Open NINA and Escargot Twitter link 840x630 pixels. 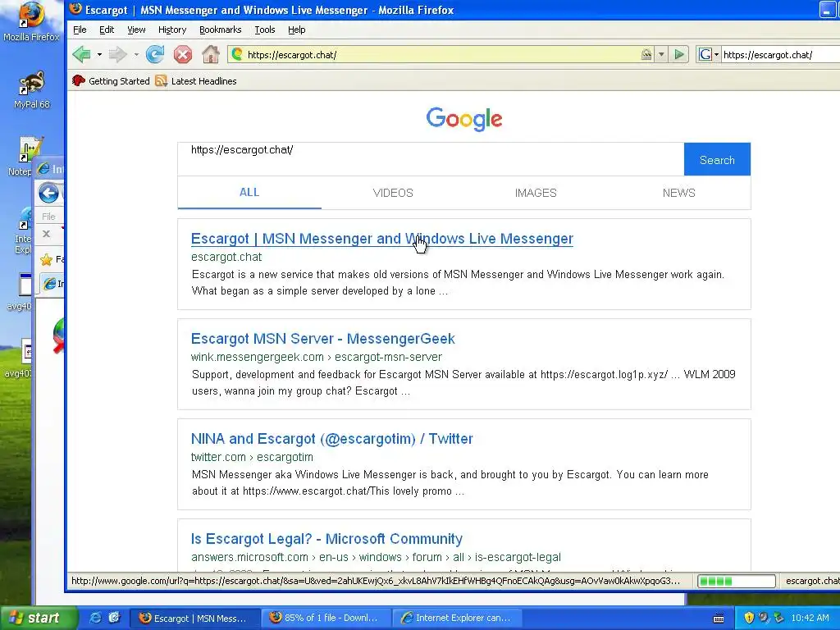[x=331, y=439]
